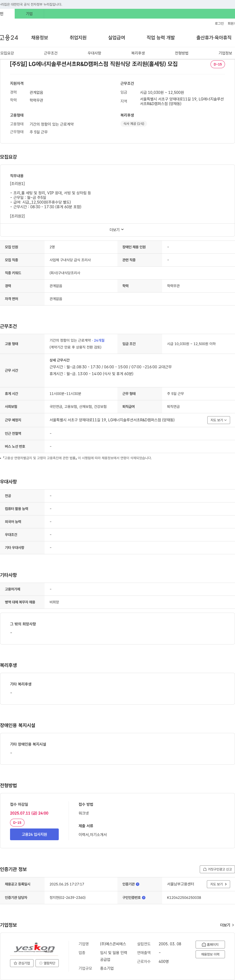Viewport: 235px width, 980px height.
Task: Open the 기업 tab in the green bar
Action: click(x=29, y=14)
